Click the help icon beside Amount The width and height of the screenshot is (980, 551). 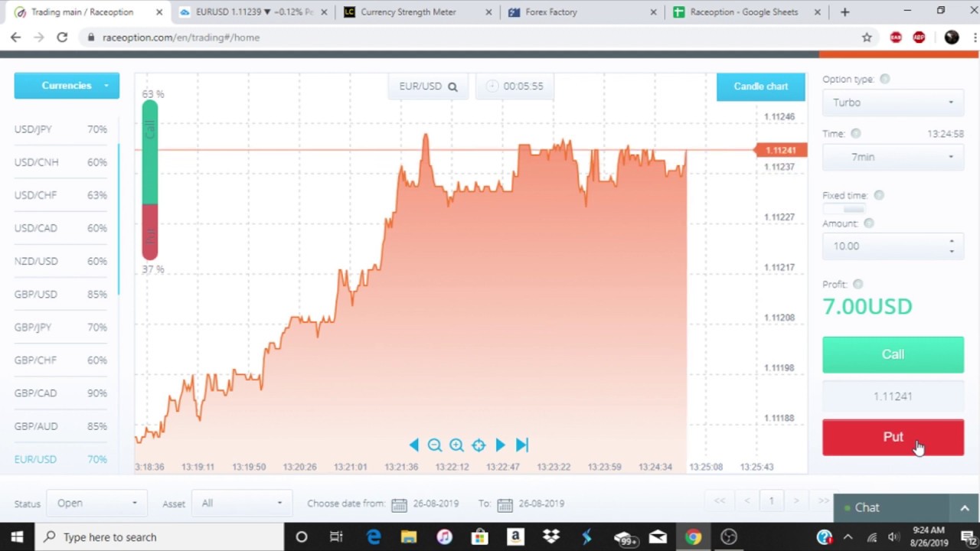tap(869, 223)
